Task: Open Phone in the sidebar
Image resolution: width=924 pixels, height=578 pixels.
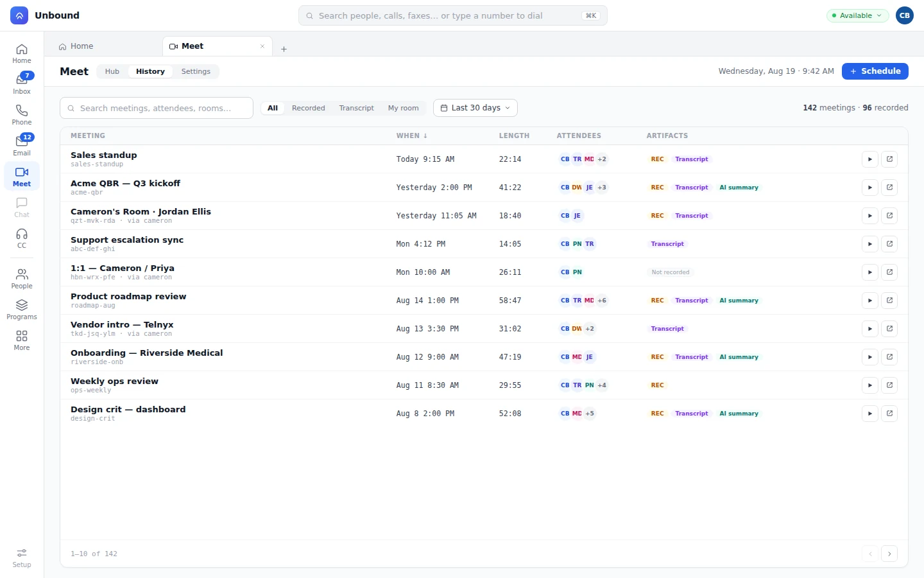Action: coord(22,115)
